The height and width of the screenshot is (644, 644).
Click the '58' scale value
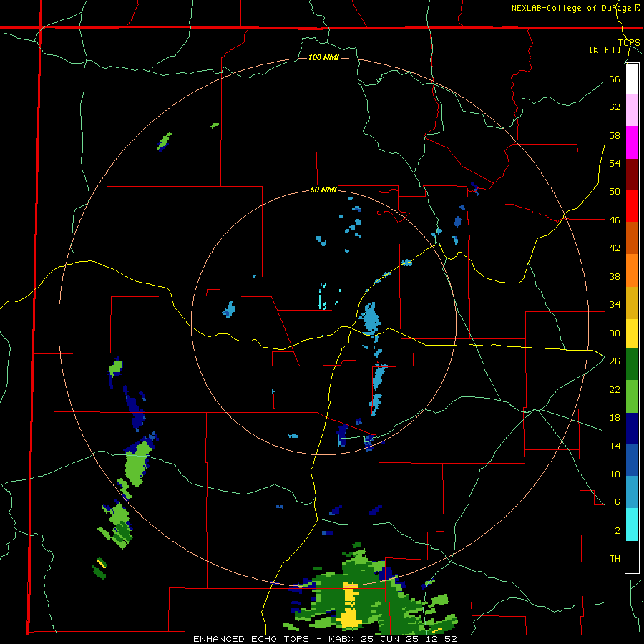pyautogui.click(x=615, y=135)
